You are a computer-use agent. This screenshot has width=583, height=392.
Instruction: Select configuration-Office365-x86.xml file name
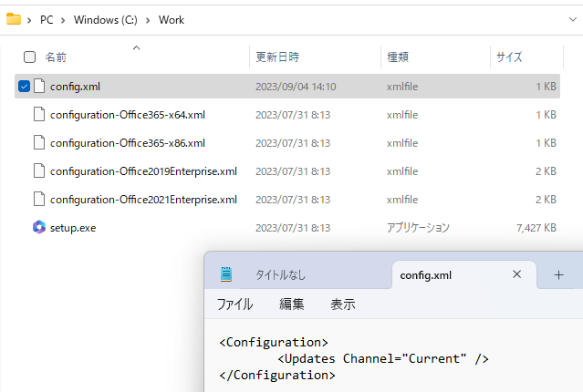pos(128,143)
